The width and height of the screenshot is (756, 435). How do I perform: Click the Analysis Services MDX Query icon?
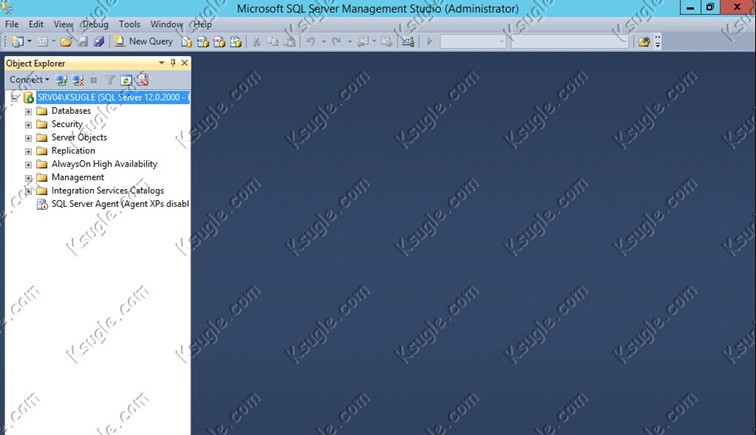point(203,42)
